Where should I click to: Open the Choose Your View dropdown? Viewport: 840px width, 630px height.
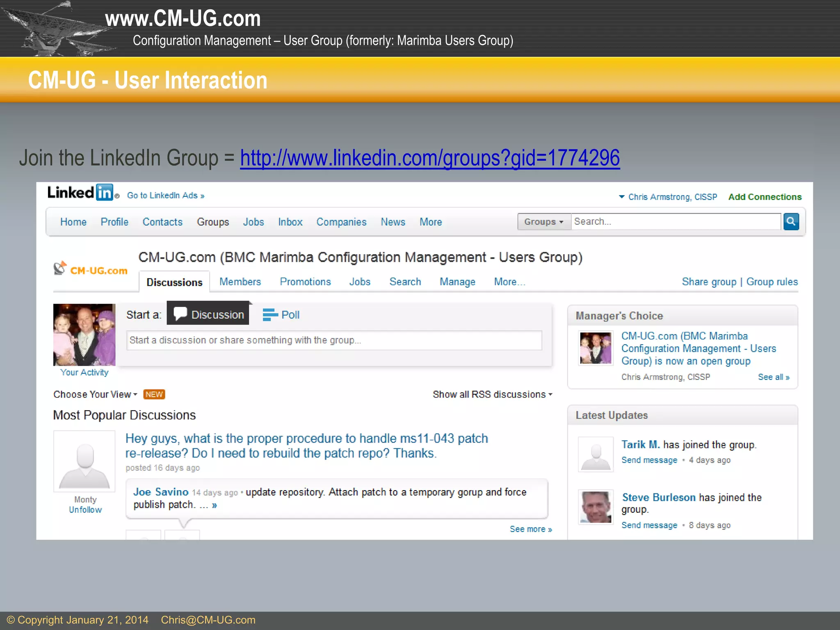[x=95, y=394]
